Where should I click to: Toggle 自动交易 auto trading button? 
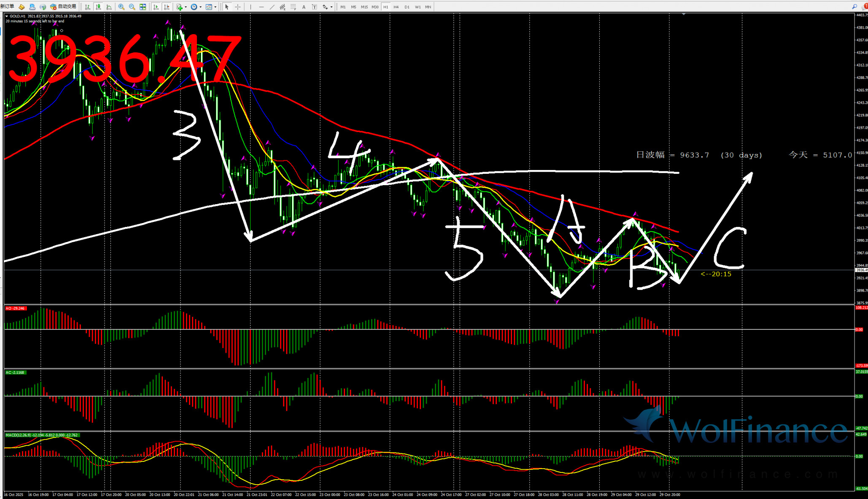(x=63, y=7)
